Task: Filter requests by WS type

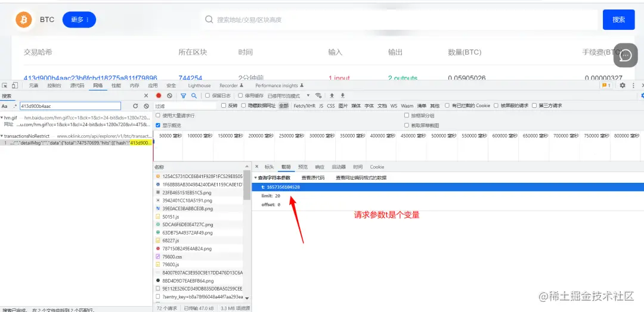Action: pos(394,106)
